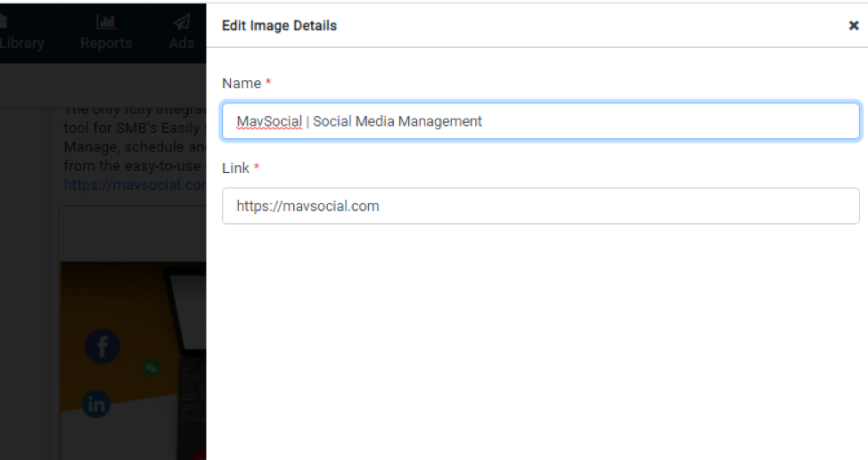Click the Name field label
The width and height of the screenshot is (868, 460).
coord(242,83)
